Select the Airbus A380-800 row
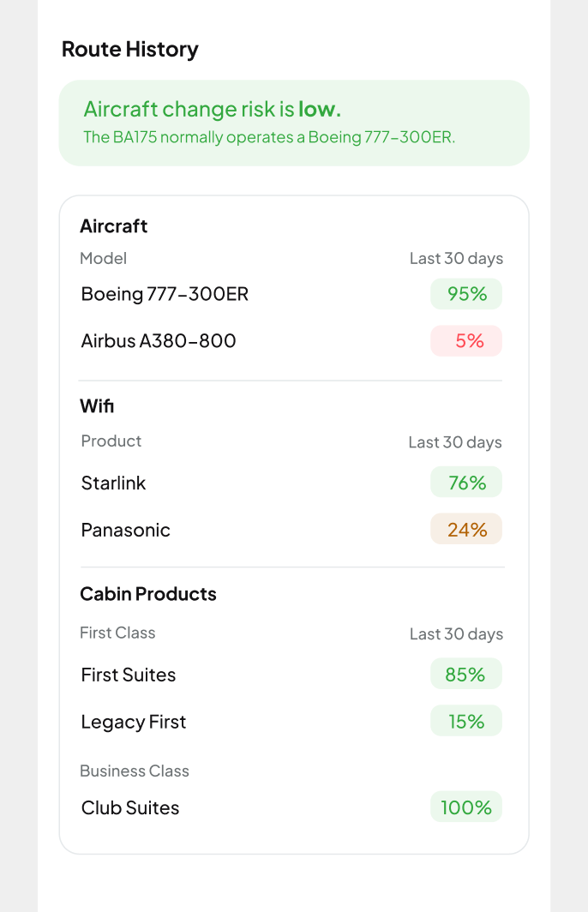This screenshot has height=912, width=588. click(291, 341)
